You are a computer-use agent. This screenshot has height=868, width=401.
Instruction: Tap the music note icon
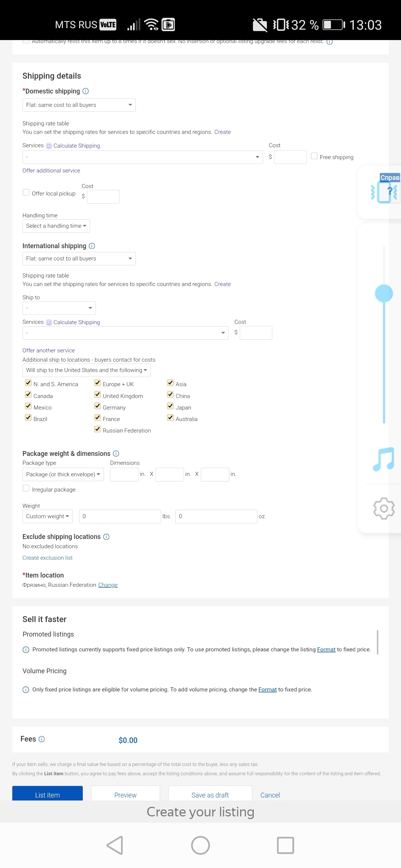tap(383, 459)
